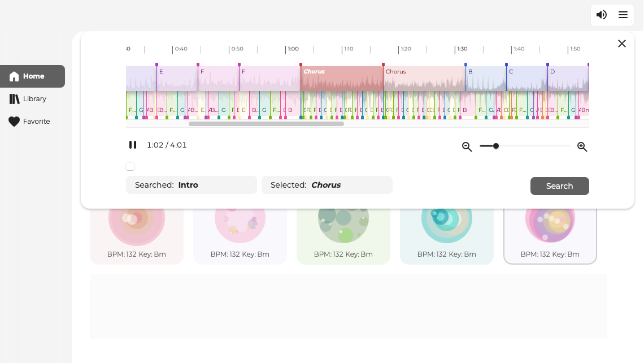Viewport: 644px width, 363px height.
Task: Select the second, lighter Chorus segment
Action: pos(424,79)
